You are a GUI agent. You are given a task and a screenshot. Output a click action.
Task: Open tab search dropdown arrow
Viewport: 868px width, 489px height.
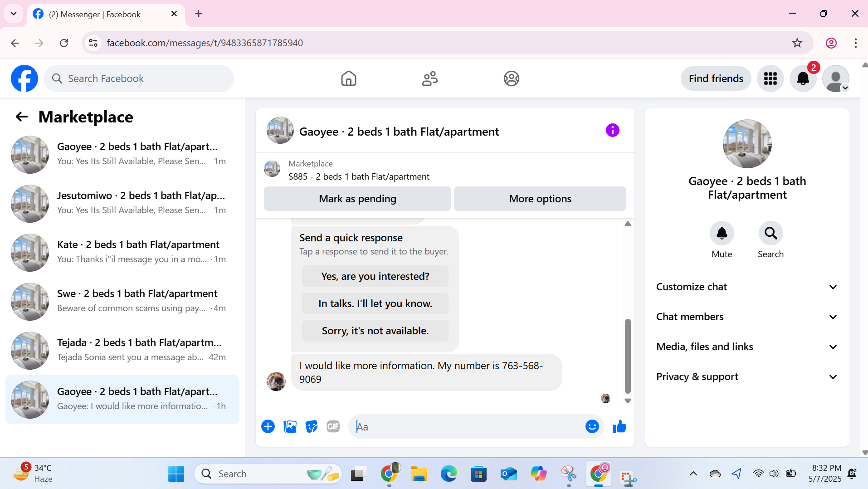point(14,14)
